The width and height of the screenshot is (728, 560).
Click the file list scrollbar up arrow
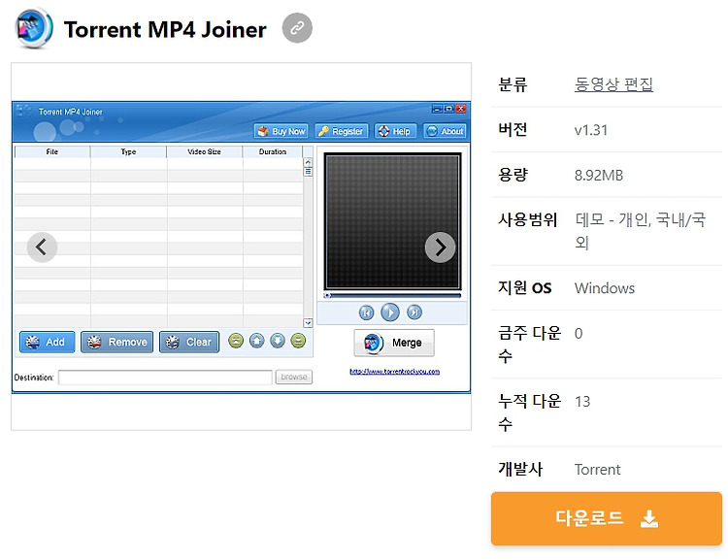point(308,162)
